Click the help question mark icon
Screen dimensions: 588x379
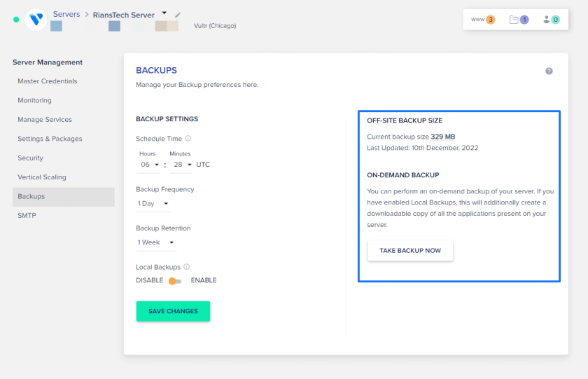click(x=549, y=71)
